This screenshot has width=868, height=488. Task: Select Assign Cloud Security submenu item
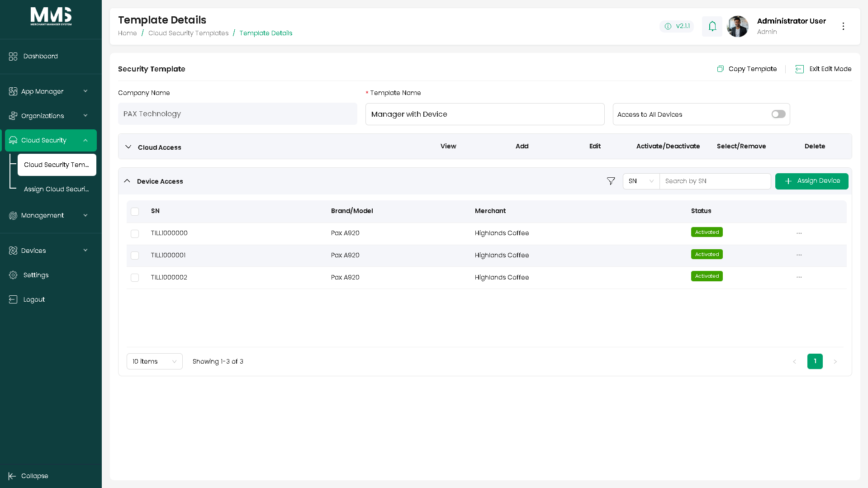tap(57, 189)
